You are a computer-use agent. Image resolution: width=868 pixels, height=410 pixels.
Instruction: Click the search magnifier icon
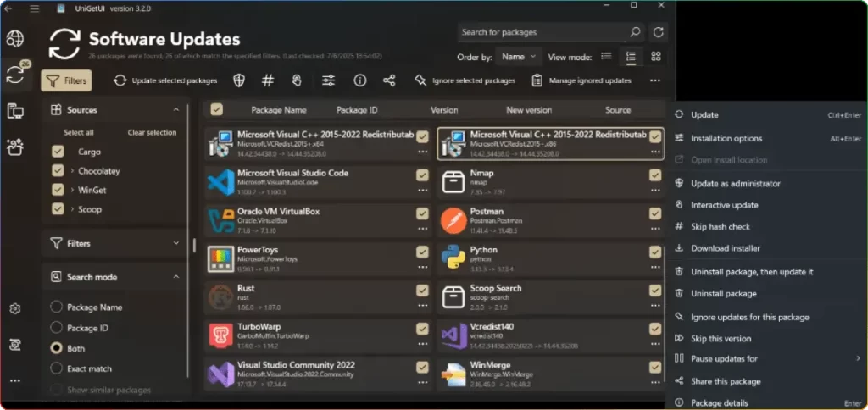[x=635, y=32]
